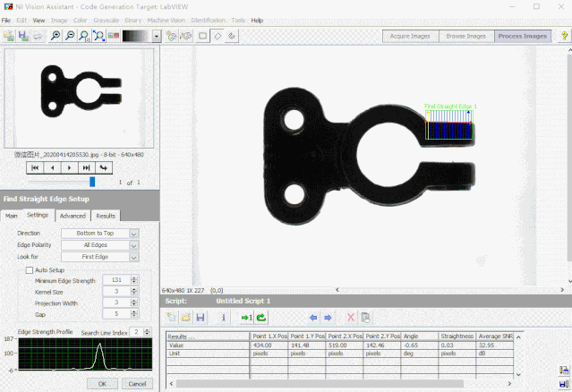The width and height of the screenshot is (572, 392).
Task: Click the Save Script floppy icon
Action: [x=201, y=317]
